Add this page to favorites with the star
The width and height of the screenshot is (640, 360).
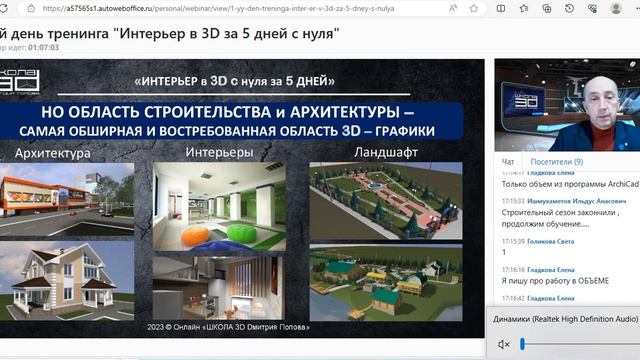(473, 8)
